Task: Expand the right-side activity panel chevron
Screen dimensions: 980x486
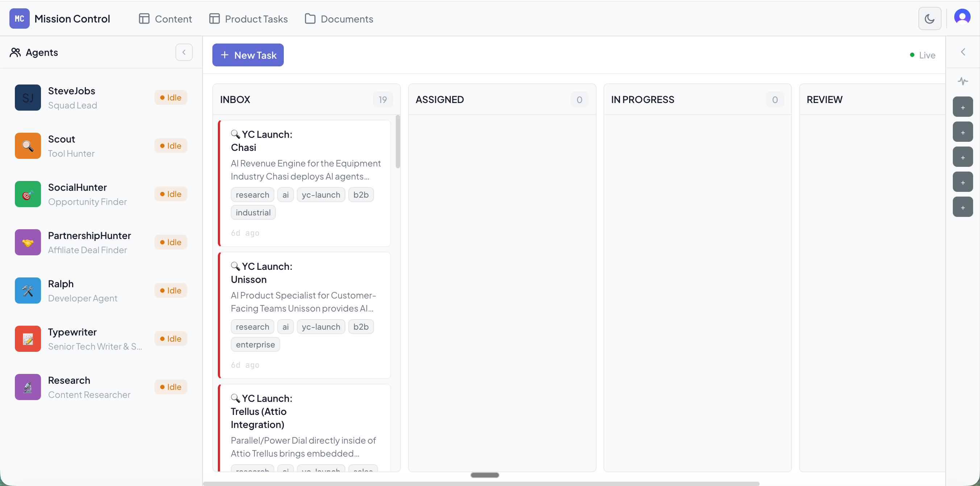Action: tap(963, 52)
